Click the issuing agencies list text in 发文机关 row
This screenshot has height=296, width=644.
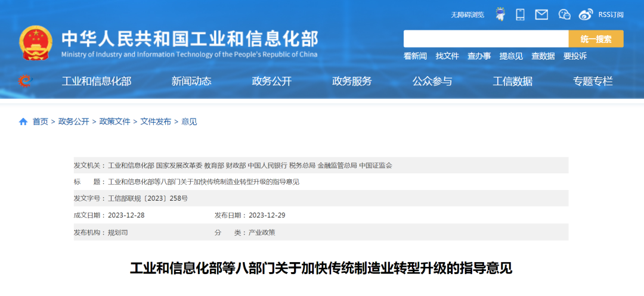(x=250, y=166)
